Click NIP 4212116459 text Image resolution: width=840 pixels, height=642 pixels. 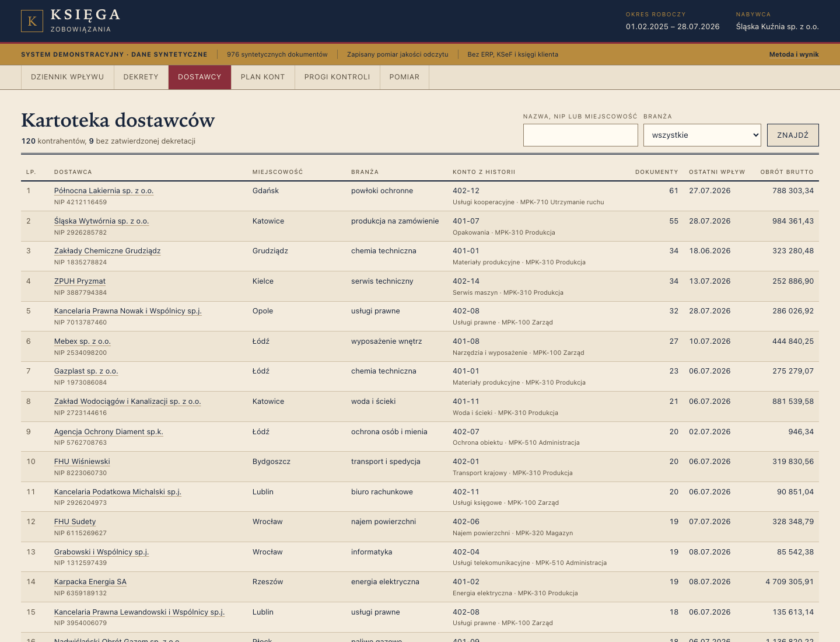(80, 203)
